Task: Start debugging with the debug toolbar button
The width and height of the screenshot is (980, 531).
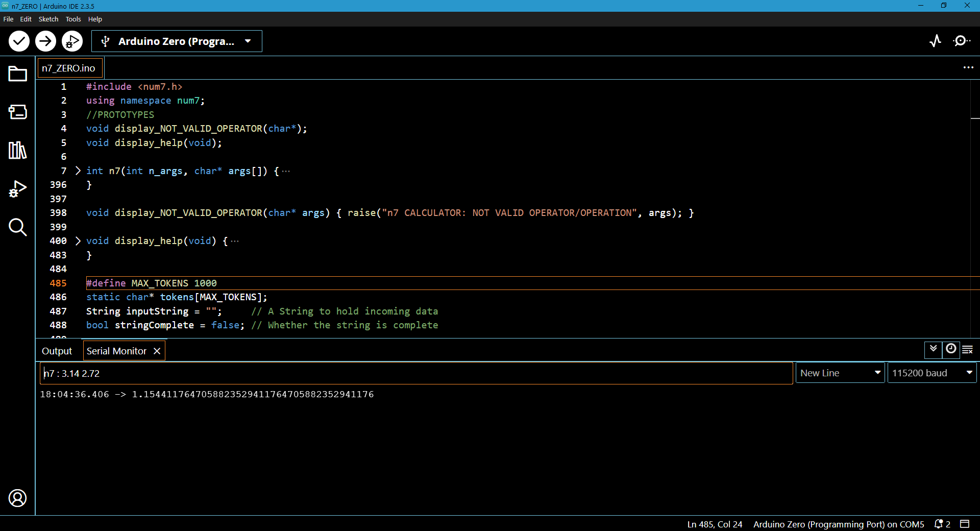Action: pyautogui.click(x=72, y=41)
